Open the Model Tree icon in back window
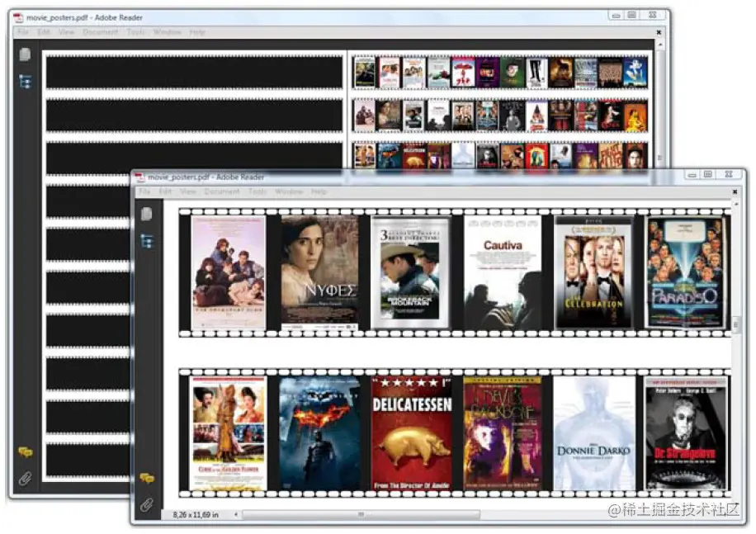The height and width of the screenshot is (534, 756). pyautogui.click(x=25, y=82)
